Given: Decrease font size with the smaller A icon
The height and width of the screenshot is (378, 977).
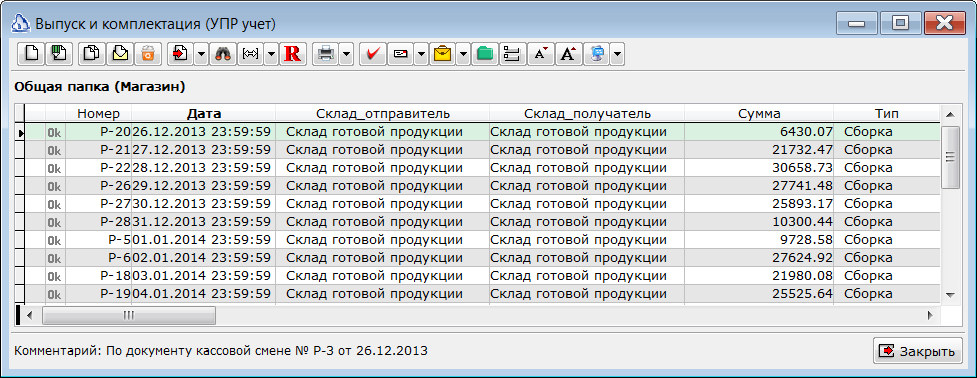Looking at the screenshot, I should pos(540,54).
